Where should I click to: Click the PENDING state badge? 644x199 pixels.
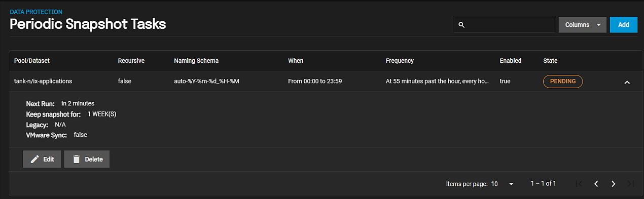(563, 82)
